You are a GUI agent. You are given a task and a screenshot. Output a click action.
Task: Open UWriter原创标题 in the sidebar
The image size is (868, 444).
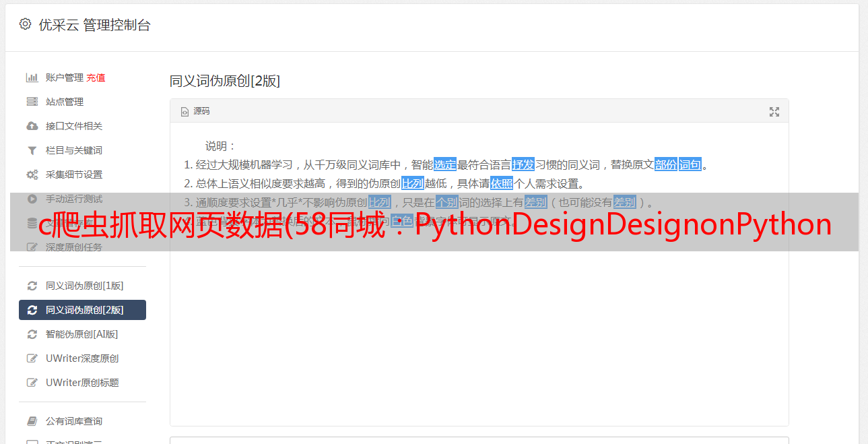coord(82,383)
